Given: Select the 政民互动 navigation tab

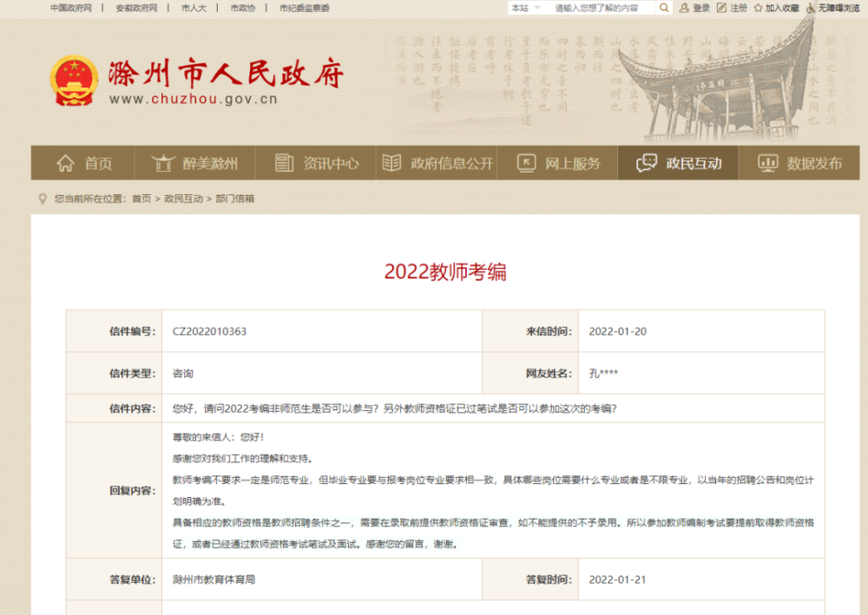Looking at the screenshot, I should click(x=678, y=163).
